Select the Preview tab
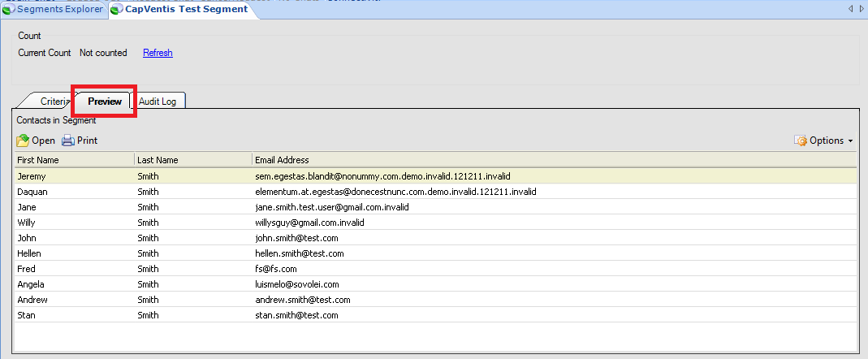Screen dimensions: 868x359 click(x=105, y=102)
